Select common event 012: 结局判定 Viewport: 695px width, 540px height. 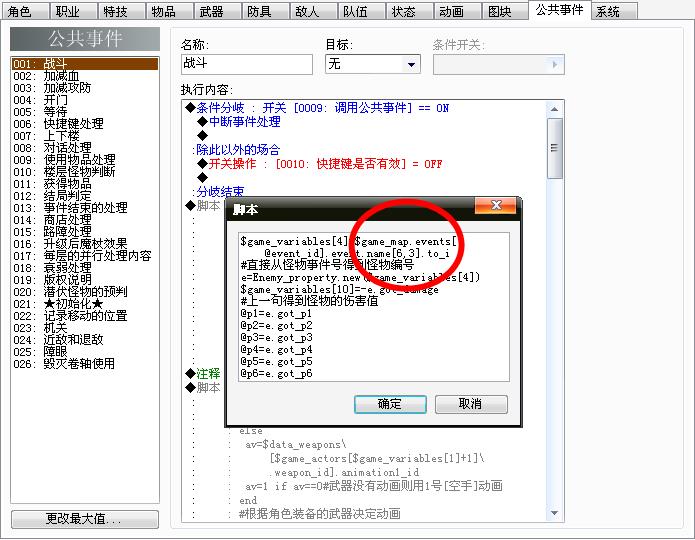click(85, 196)
